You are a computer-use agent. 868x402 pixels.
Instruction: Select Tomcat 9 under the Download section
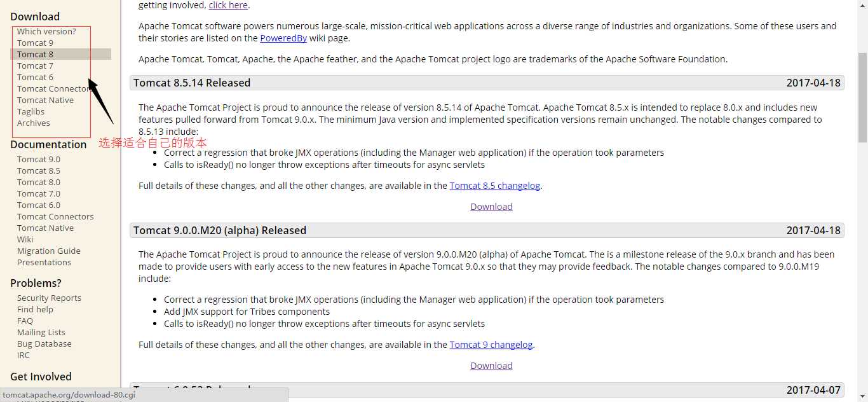point(35,43)
